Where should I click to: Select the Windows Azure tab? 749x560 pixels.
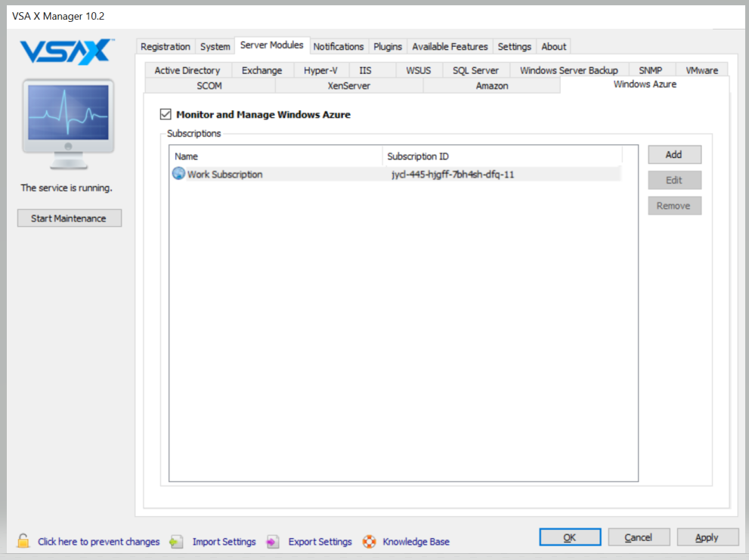pyautogui.click(x=645, y=84)
